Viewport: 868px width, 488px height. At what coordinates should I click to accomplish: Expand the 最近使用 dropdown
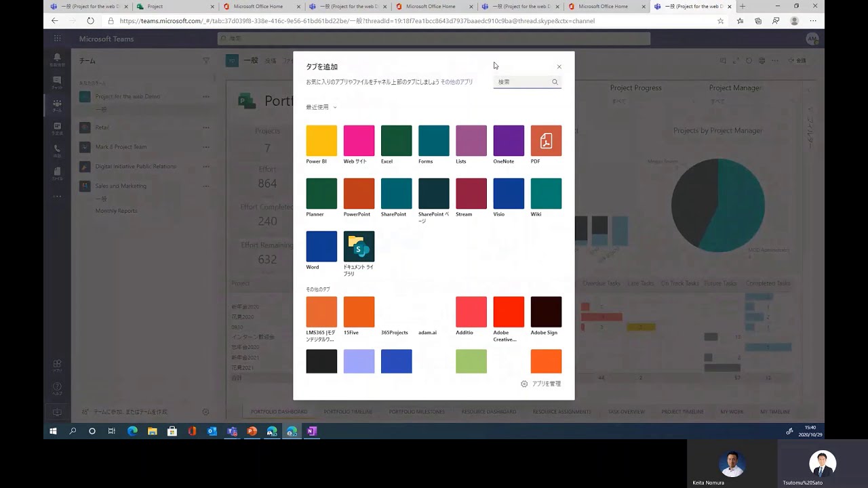(x=321, y=107)
